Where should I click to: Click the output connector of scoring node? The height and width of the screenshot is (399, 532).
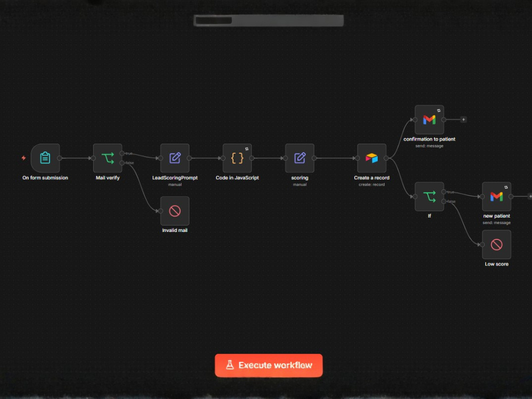314,158
